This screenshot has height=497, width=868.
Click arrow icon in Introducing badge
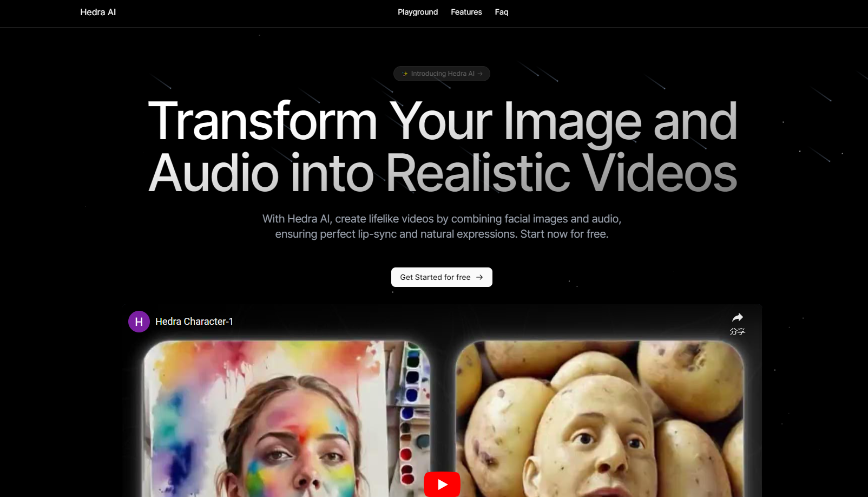[480, 74]
